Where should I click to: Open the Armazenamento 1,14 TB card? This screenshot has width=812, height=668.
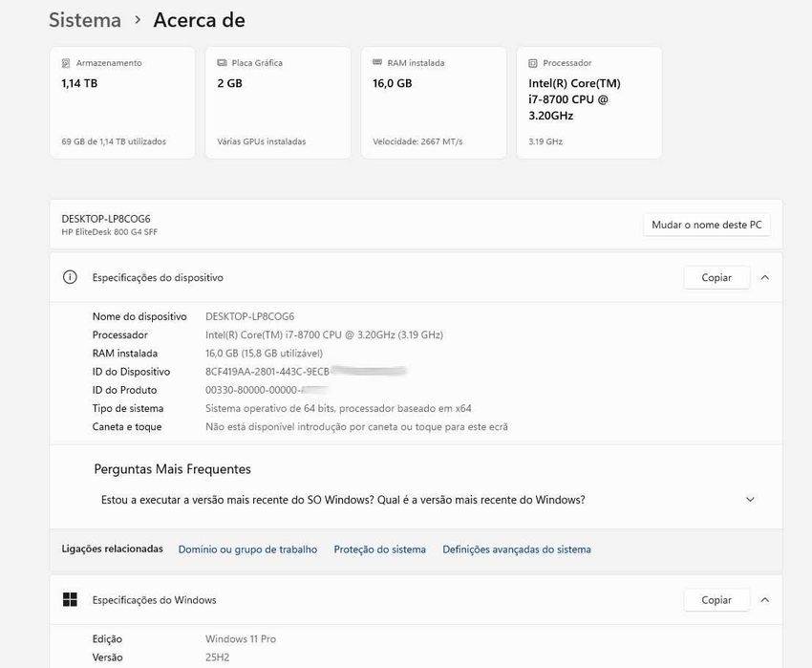[x=122, y=102]
